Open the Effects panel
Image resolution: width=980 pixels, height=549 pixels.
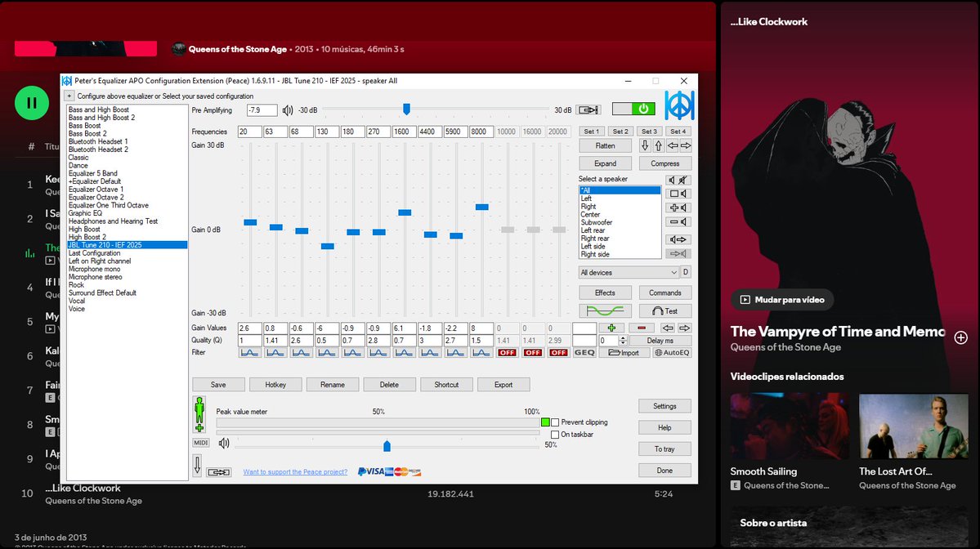(605, 293)
